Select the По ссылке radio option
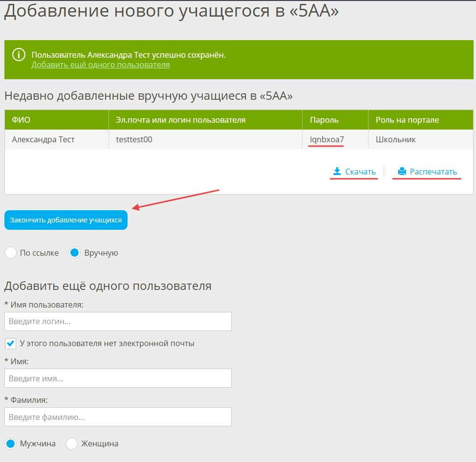Image resolution: width=476 pixels, height=462 pixels. coord(11,253)
